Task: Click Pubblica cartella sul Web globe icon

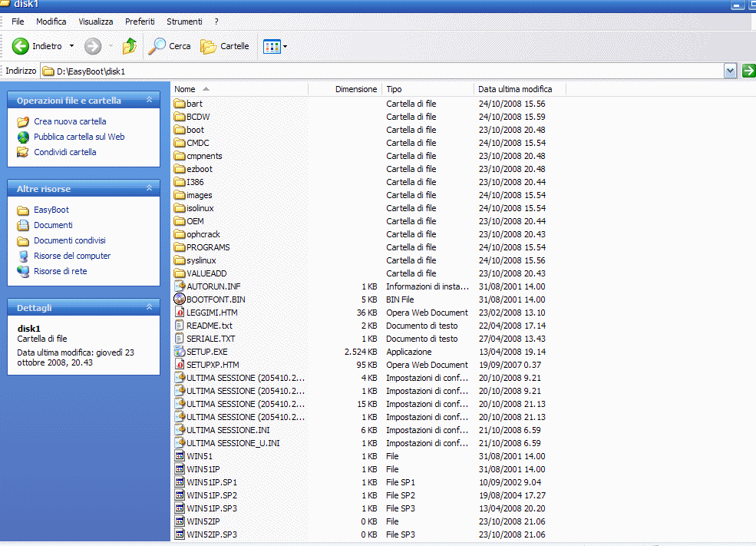Action: 23,137
